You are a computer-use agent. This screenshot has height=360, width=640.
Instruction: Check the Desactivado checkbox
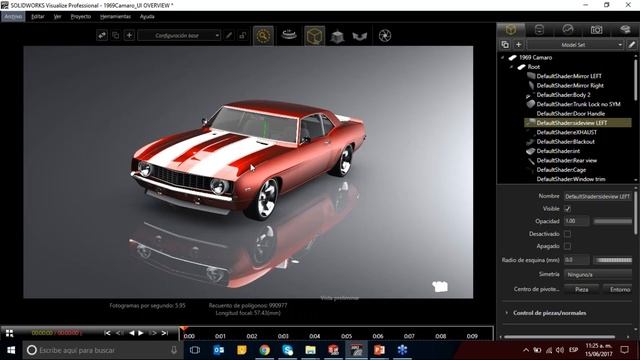(x=567, y=234)
